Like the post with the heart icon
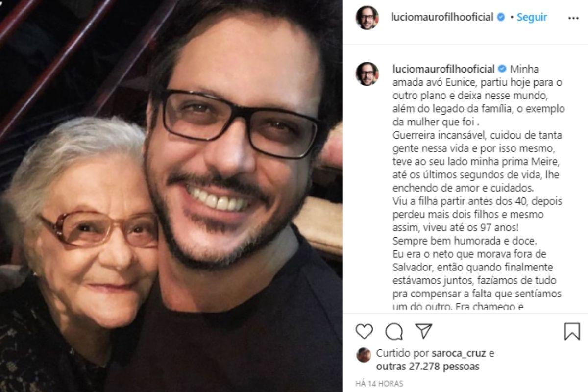588x392 pixels. pyautogui.click(x=364, y=332)
